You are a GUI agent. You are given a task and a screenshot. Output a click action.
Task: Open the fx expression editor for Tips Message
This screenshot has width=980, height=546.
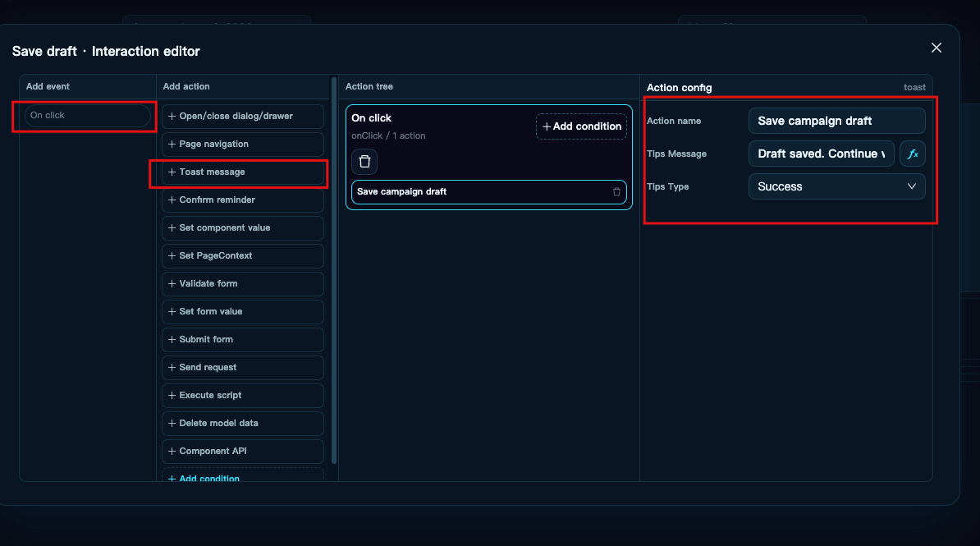tap(913, 154)
